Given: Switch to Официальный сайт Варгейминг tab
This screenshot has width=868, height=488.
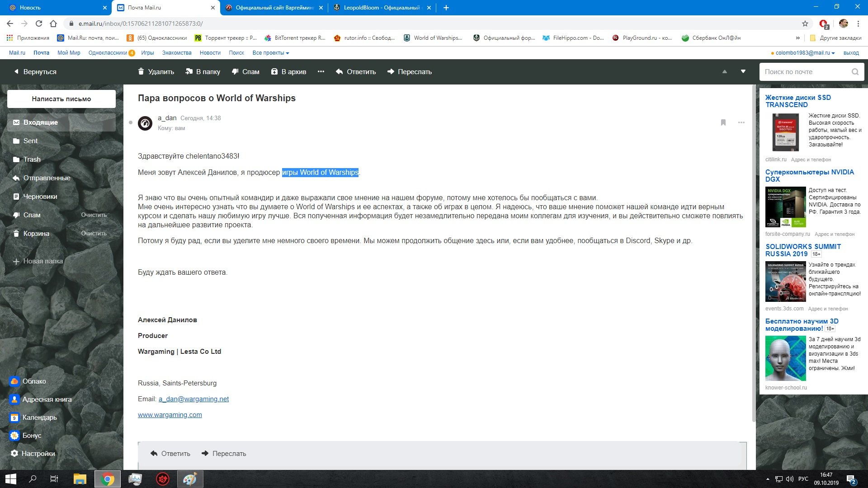Looking at the screenshot, I should (x=274, y=8).
